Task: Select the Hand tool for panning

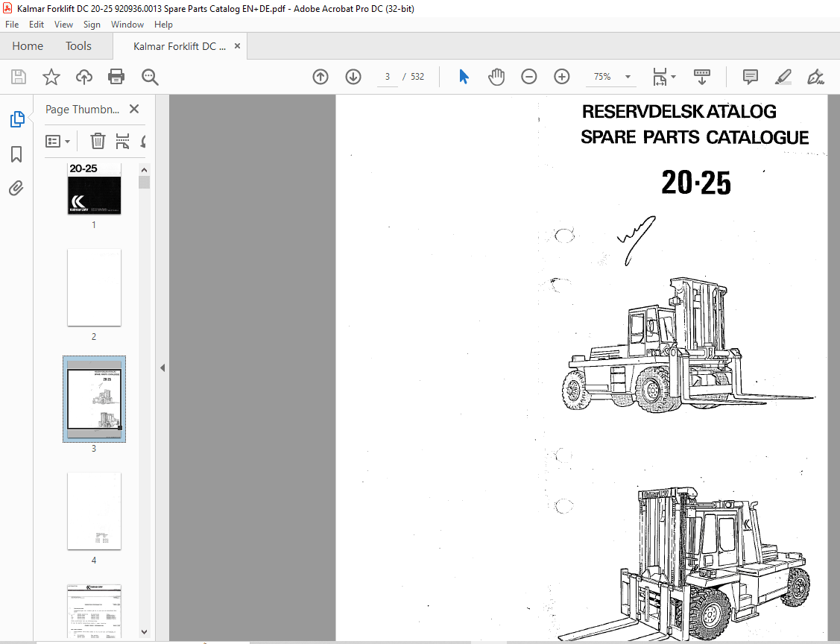Action: pos(496,76)
